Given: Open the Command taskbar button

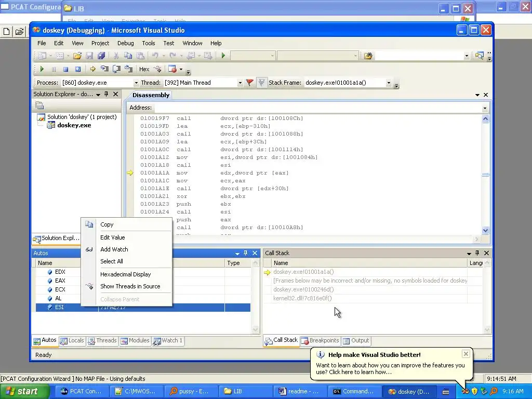Looking at the screenshot, I should coord(354,391).
